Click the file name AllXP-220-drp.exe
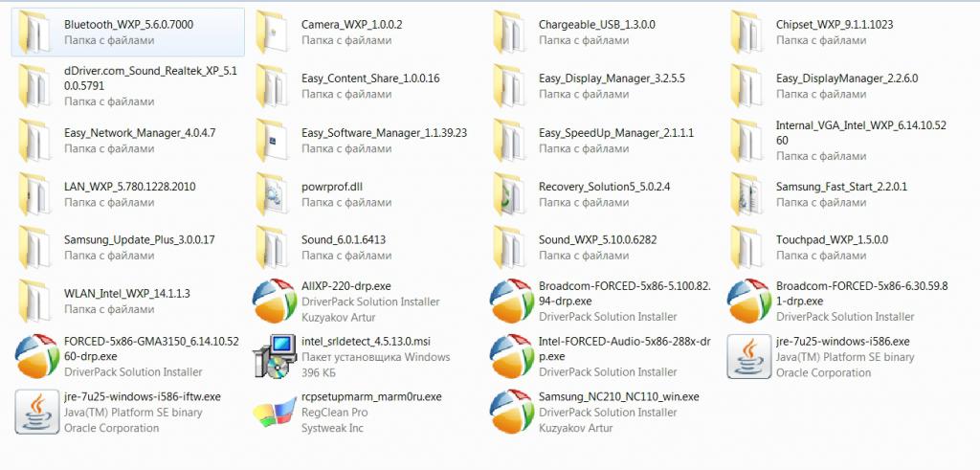The height and width of the screenshot is (470, 980). click(346, 286)
